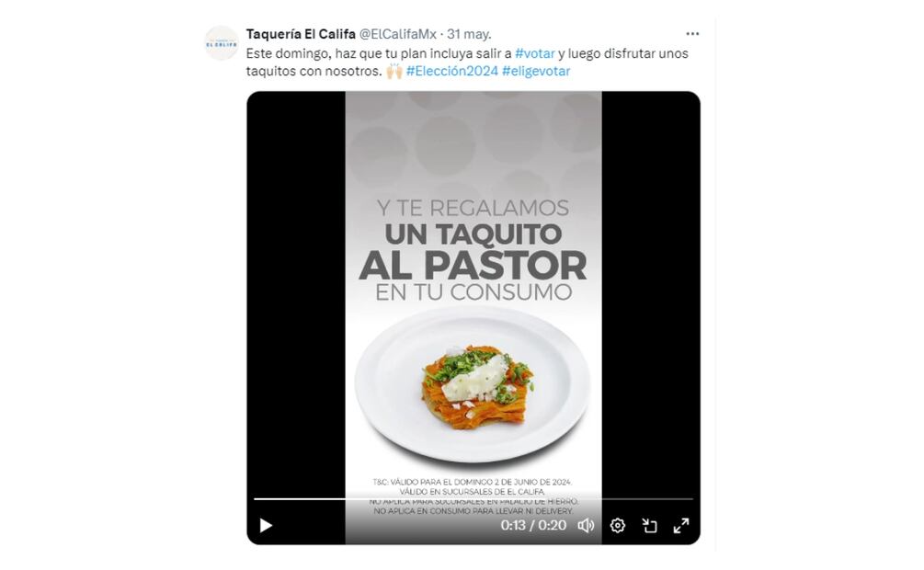The height and width of the screenshot is (570, 924).
Task: Click the terms and conditions text in video
Action: pos(473,496)
